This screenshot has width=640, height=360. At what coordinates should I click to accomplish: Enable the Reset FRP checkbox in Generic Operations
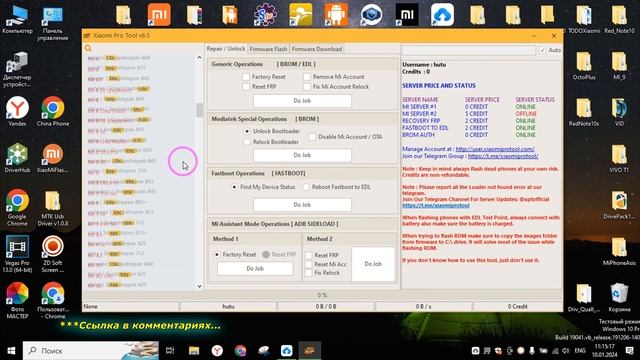(246, 87)
